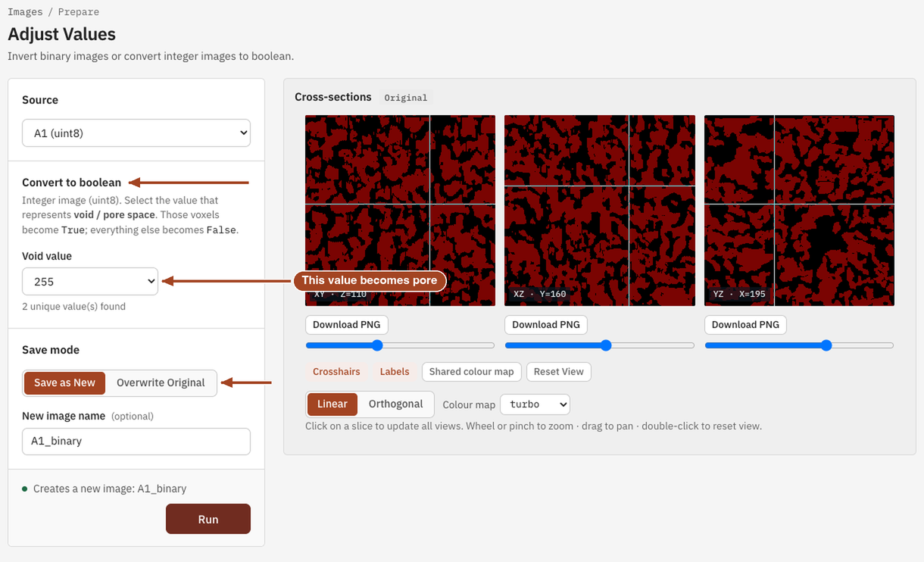Click the YZ · X=195 slice label
Viewport: 924px width, 562px height.
point(739,294)
